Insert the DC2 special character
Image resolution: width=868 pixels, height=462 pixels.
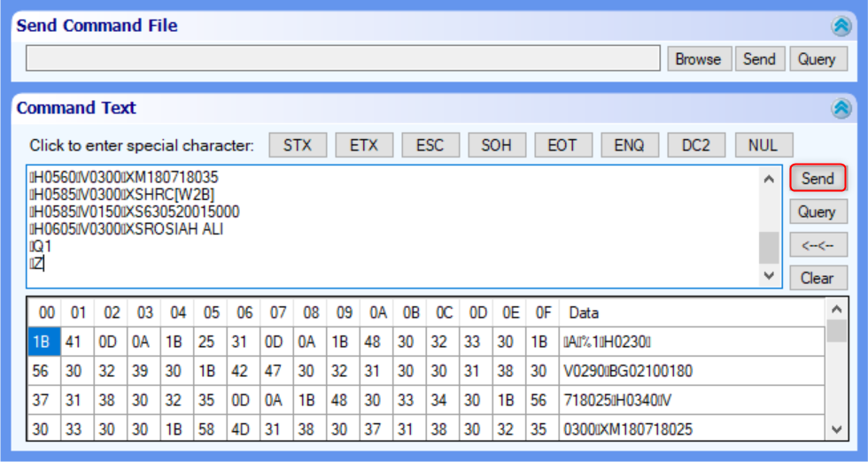[x=695, y=145]
